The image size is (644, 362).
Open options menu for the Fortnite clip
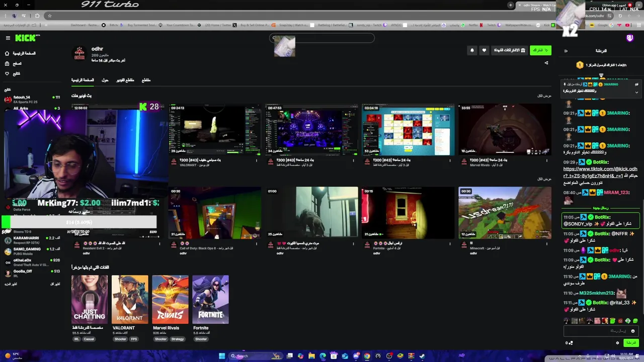[450, 244]
